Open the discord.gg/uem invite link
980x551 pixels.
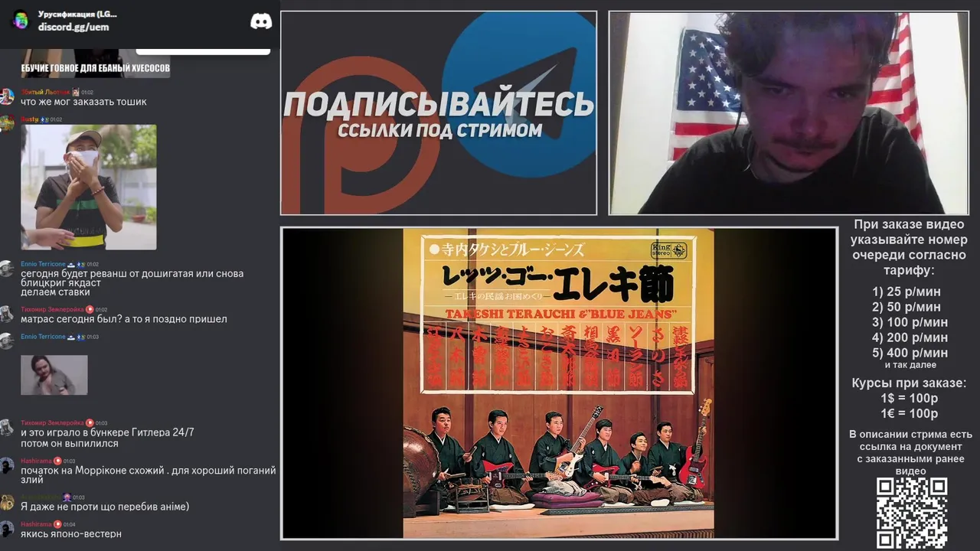click(x=73, y=27)
